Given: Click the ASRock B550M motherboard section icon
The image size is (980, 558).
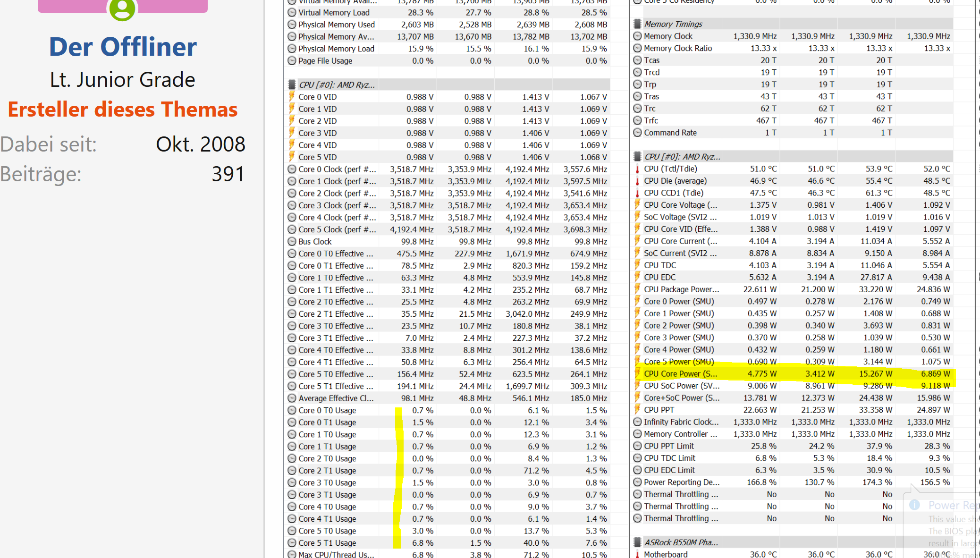Looking at the screenshot, I should pyautogui.click(x=637, y=542).
